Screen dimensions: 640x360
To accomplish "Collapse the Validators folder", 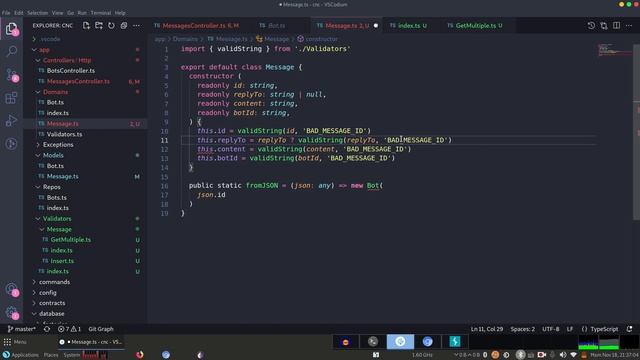I will point(57,219).
